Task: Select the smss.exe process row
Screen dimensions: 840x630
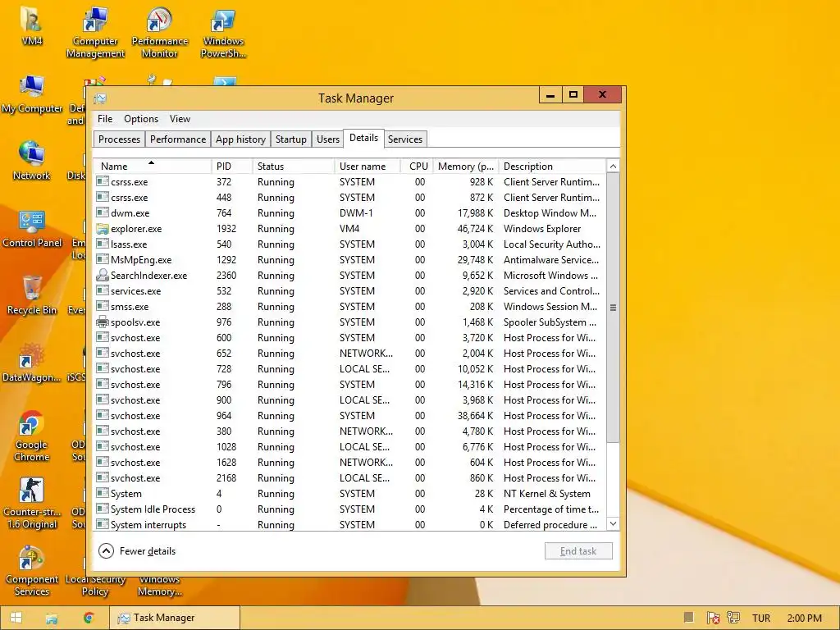Action: tap(349, 307)
